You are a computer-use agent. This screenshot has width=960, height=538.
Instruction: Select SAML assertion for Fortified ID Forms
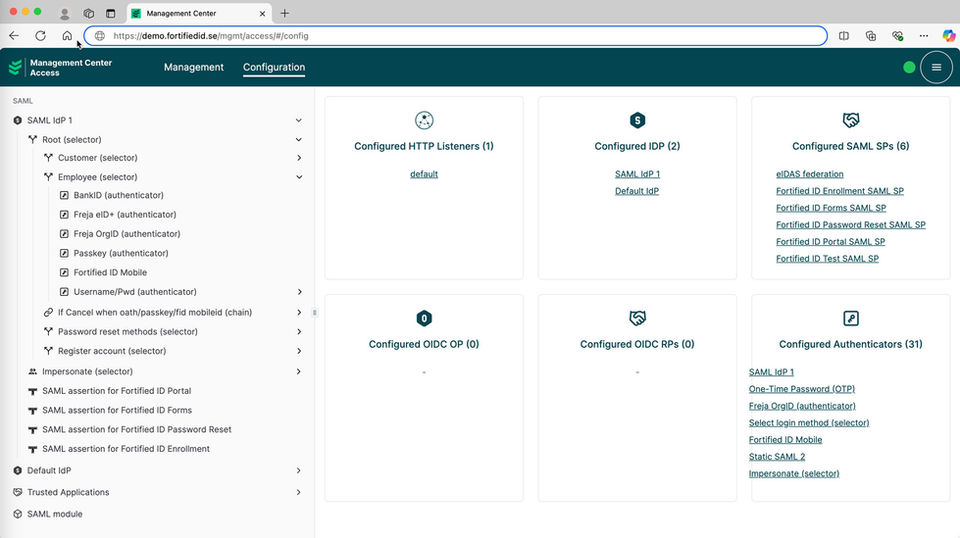pos(117,410)
